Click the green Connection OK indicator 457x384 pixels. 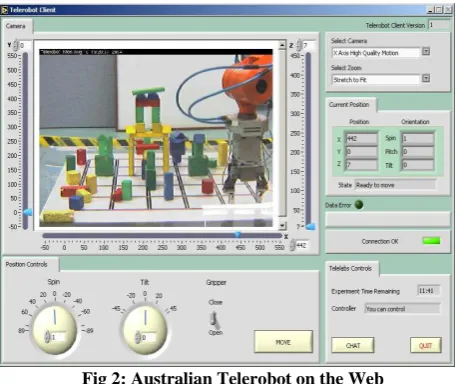[431, 241]
